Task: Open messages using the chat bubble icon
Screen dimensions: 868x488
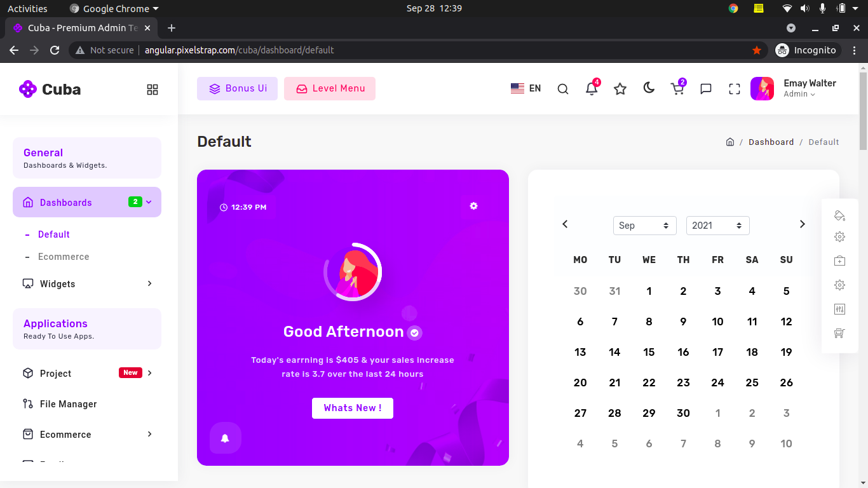Action: tap(705, 89)
